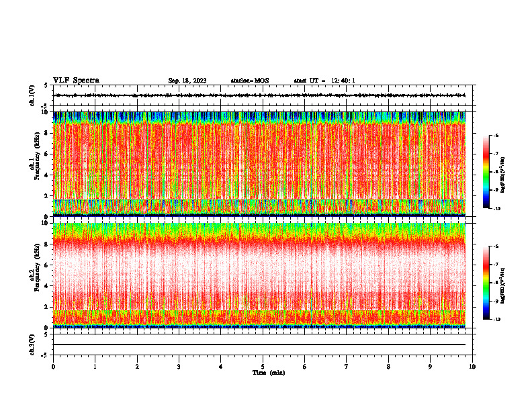Select the date text "Sep. 18, 2023"
The image size is (532, 411).
[187, 81]
